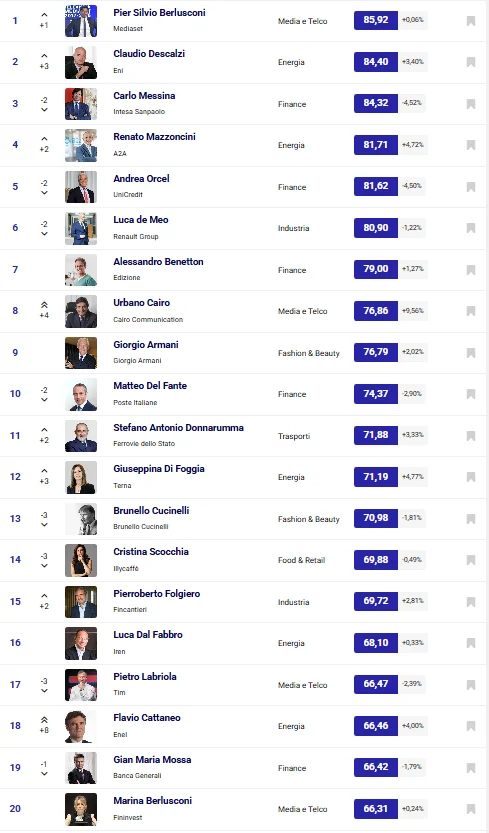Viewport: 489px width, 833px height.
Task: Open Giuseppina Di Foggia name link
Action: click(159, 469)
